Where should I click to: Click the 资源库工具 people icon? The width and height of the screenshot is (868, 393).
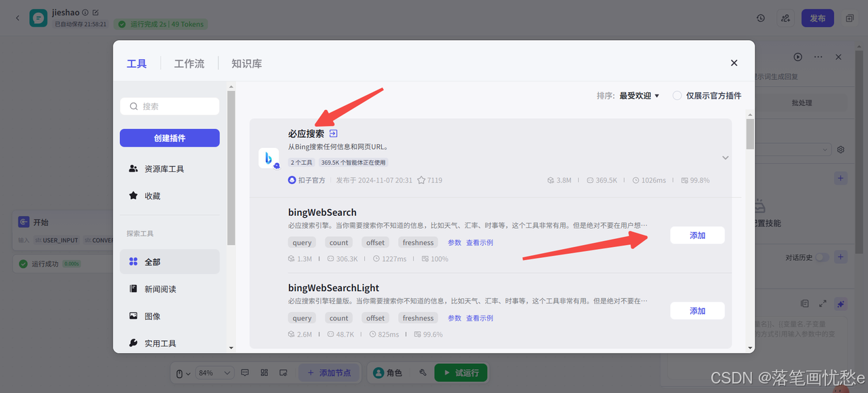click(x=133, y=168)
